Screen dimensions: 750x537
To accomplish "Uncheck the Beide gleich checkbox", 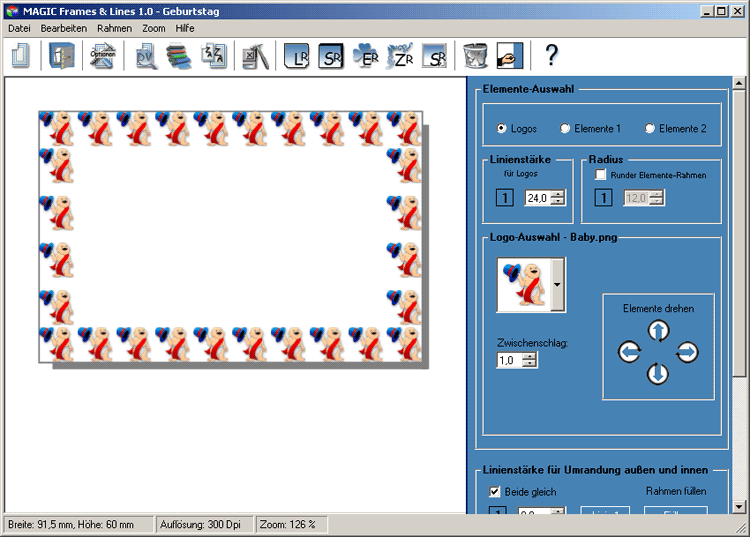I will [494, 492].
